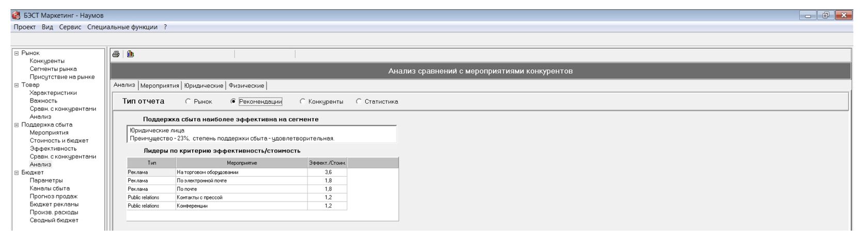
Task: Open Произв. расходы in the tree
Action: [x=54, y=212]
